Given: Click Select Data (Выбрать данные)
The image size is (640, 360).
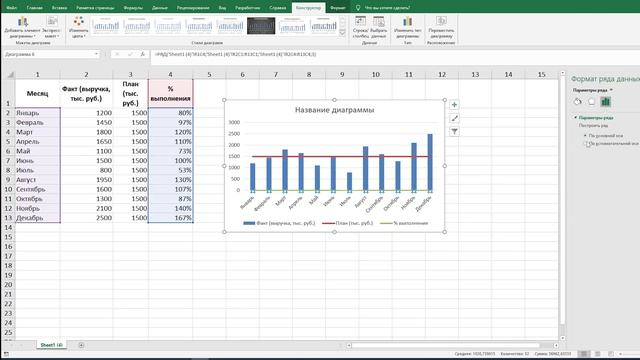Looking at the screenshot, I should tap(379, 27).
